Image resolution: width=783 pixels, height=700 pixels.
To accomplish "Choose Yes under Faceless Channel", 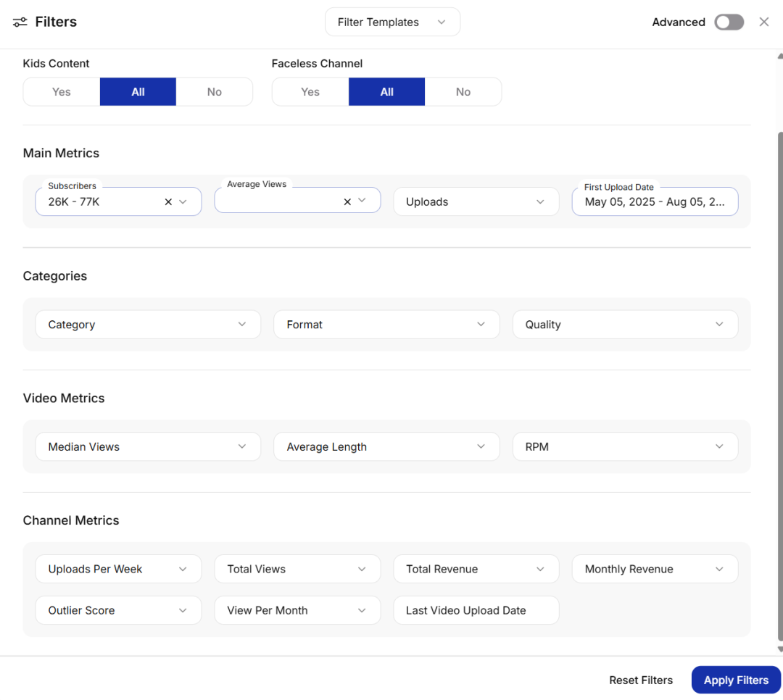I will pyautogui.click(x=310, y=92).
